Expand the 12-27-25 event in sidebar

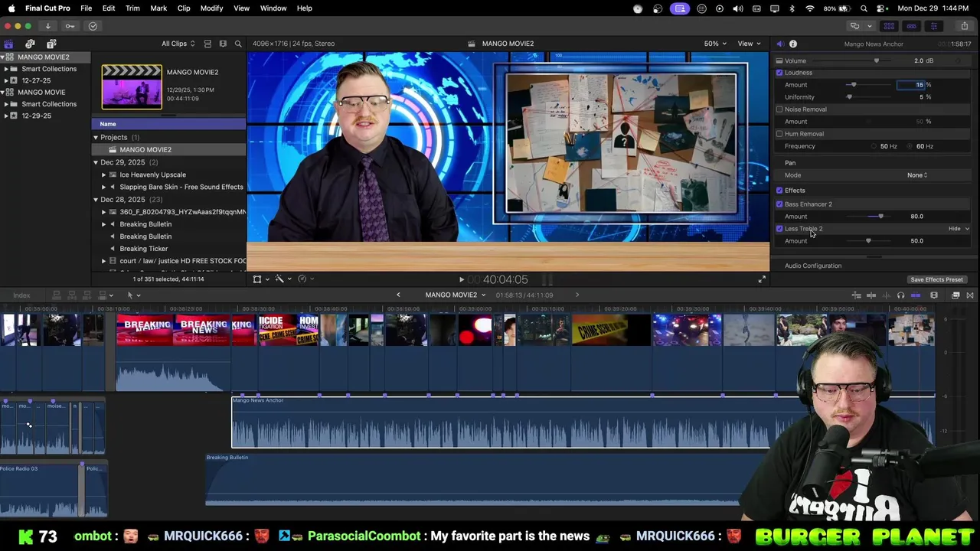click(6, 80)
